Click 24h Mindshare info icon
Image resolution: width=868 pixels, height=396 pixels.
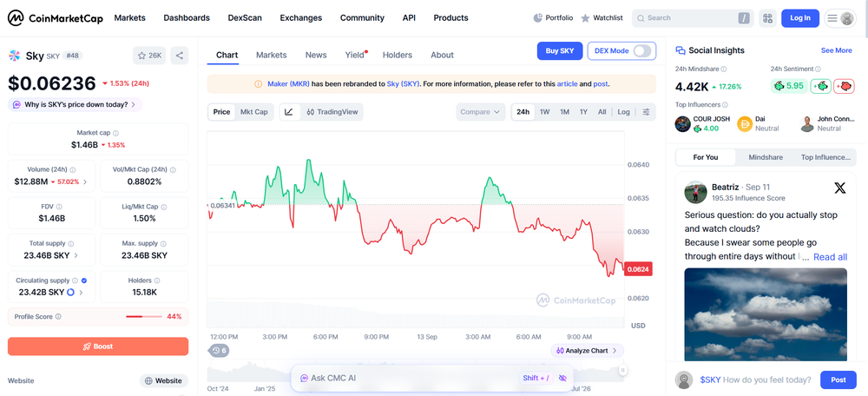pos(724,69)
